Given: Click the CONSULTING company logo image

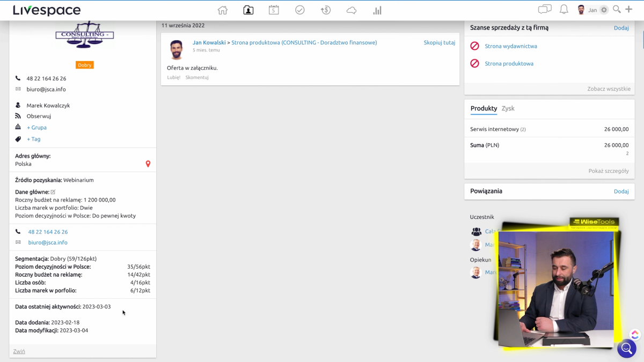Looking at the screenshot, I should point(85,35).
